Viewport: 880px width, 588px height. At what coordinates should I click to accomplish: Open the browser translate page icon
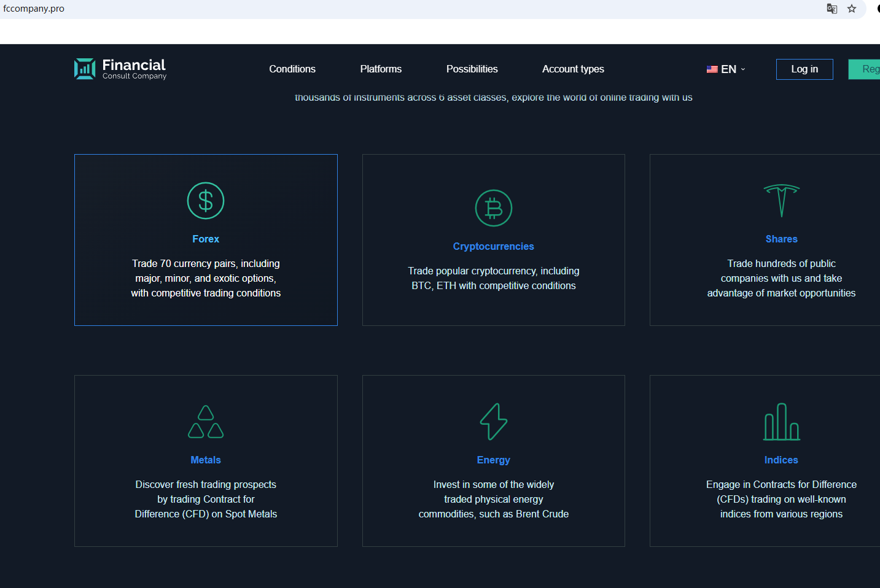[832, 9]
